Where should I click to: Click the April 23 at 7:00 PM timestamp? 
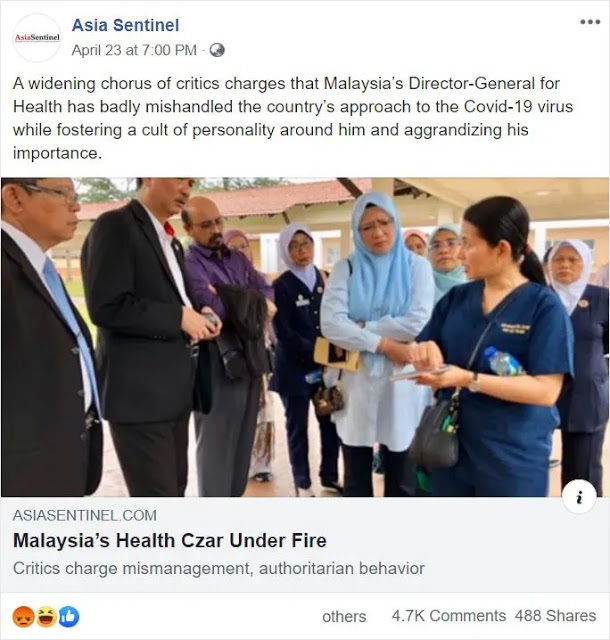point(134,50)
